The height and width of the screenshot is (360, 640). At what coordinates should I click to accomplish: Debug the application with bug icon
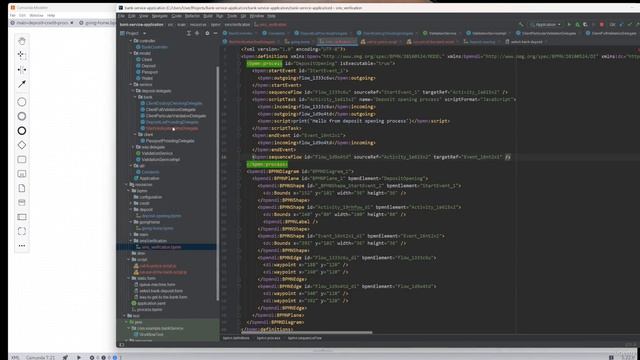[x=577, y=24]
